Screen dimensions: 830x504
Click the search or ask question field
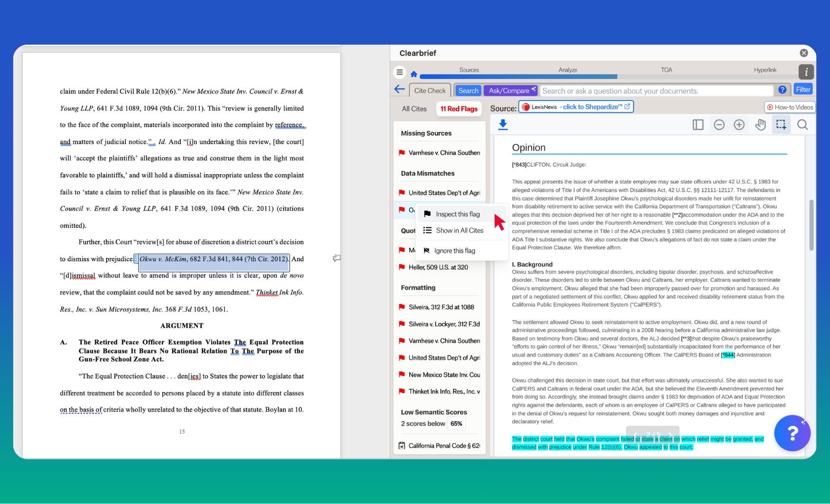pos(656,91)
